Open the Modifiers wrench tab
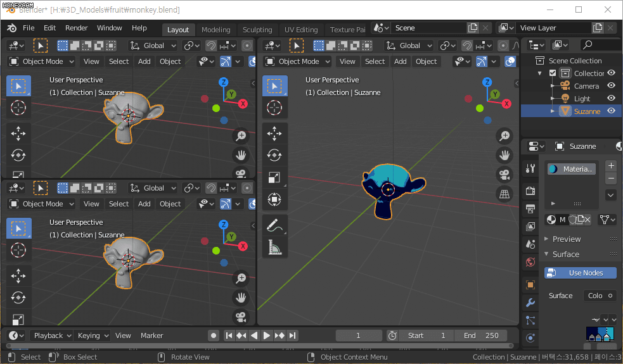This screenshot has height=364, width=623. pos(530,303)
